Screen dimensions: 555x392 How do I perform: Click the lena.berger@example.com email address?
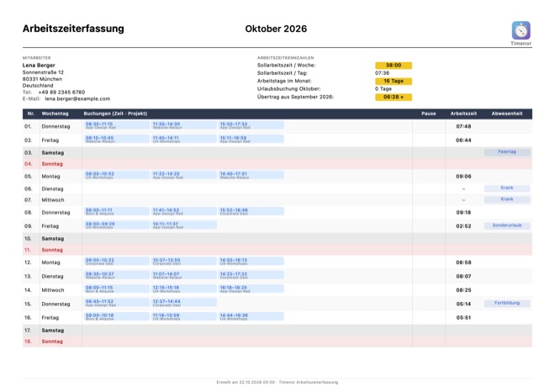click(77, 98)
